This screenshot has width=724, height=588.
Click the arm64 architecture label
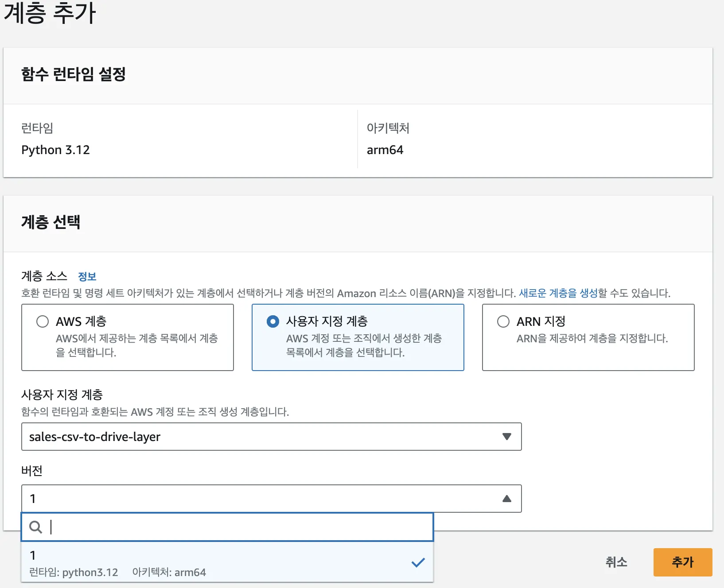point(385,150)
